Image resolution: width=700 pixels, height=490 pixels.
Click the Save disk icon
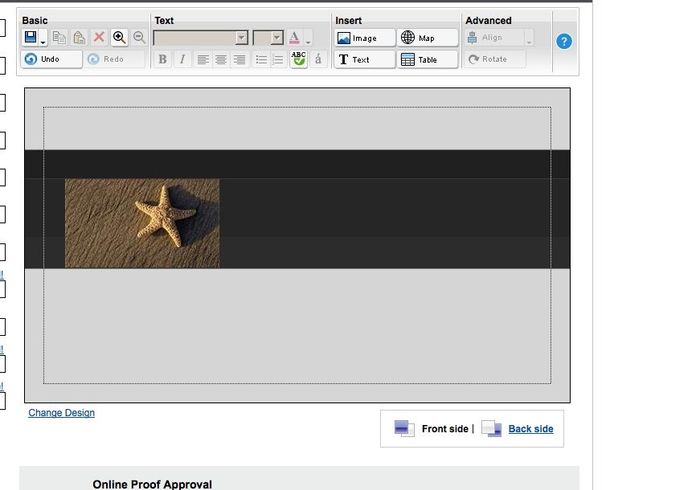(30, 37)
